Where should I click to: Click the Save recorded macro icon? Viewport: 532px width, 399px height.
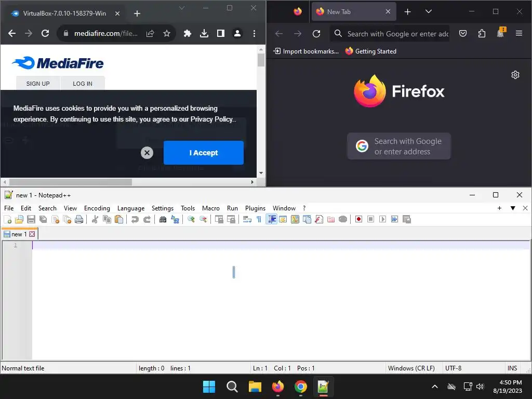(406, 219)
